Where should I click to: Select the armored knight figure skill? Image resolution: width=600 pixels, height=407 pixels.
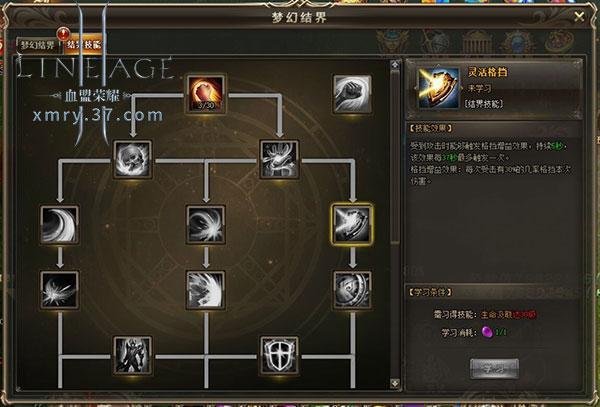132,355
